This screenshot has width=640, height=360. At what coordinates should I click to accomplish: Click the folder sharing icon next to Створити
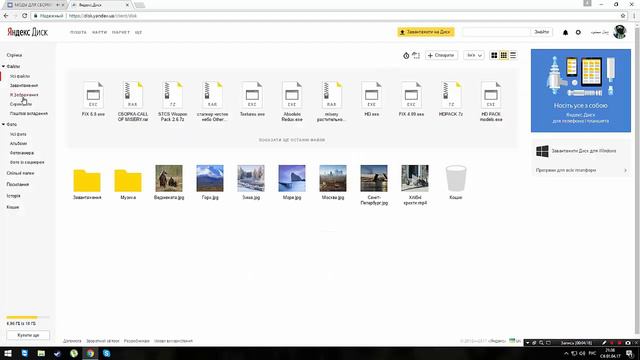[x=416, y=55]
